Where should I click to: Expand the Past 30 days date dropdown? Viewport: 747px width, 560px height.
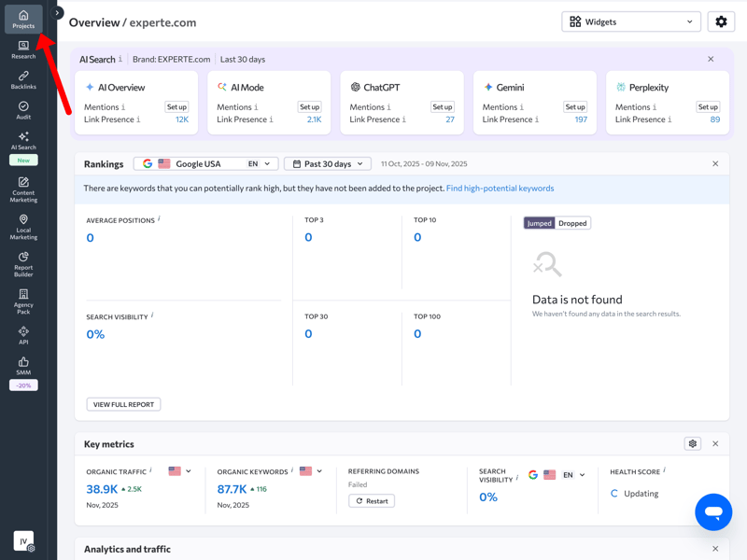coord(328,163)
